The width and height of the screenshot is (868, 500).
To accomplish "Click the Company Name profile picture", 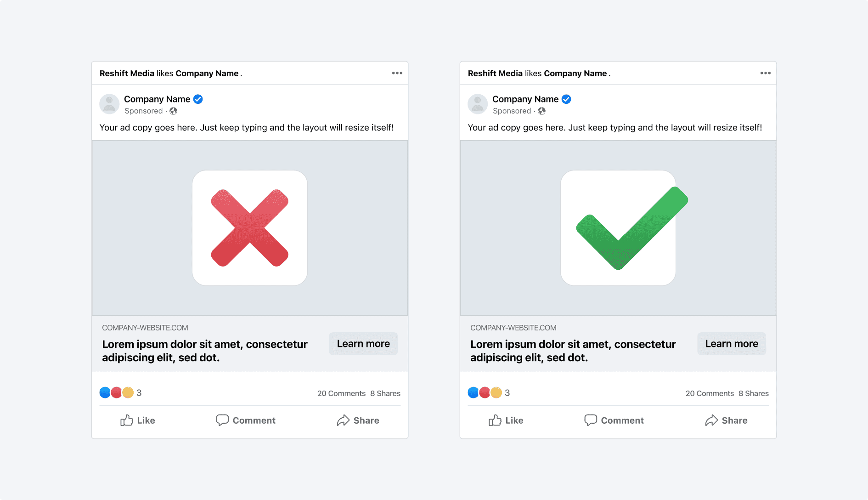I will click(109, 104).
